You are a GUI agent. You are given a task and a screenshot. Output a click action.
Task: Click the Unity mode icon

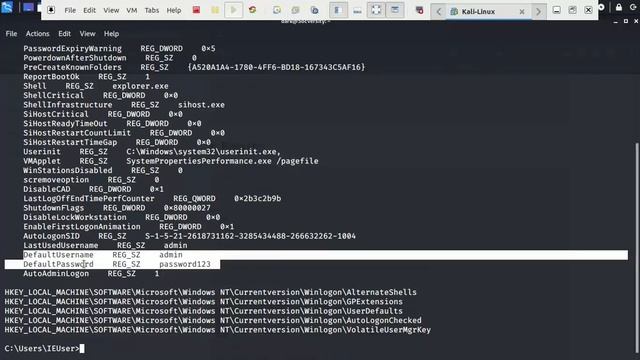pyautogui.click(x=395, y=10)
